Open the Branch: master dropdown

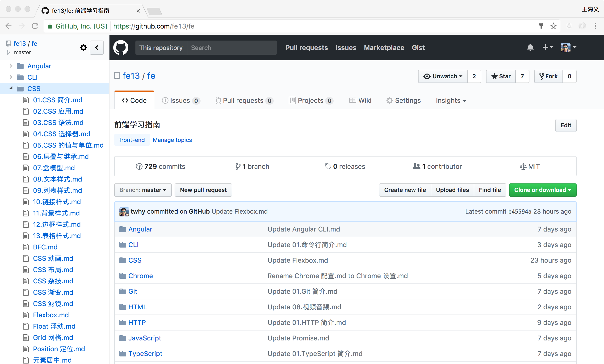point(143,190)
